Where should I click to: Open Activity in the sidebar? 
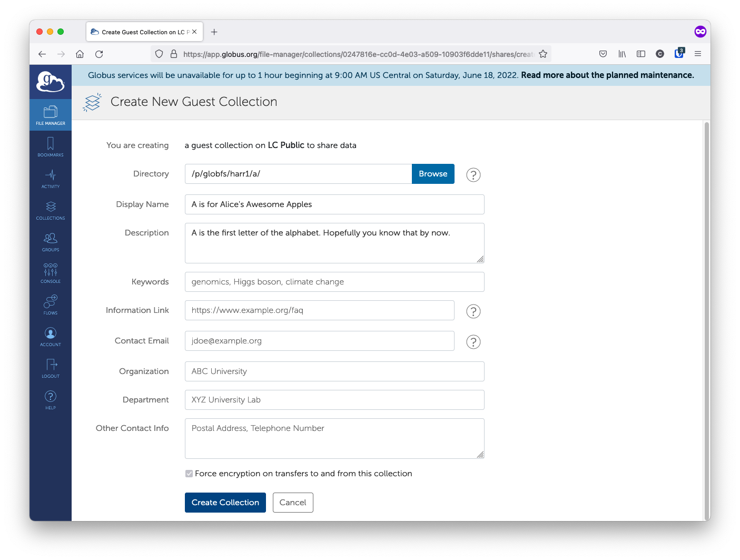click(x=51, y=178)
